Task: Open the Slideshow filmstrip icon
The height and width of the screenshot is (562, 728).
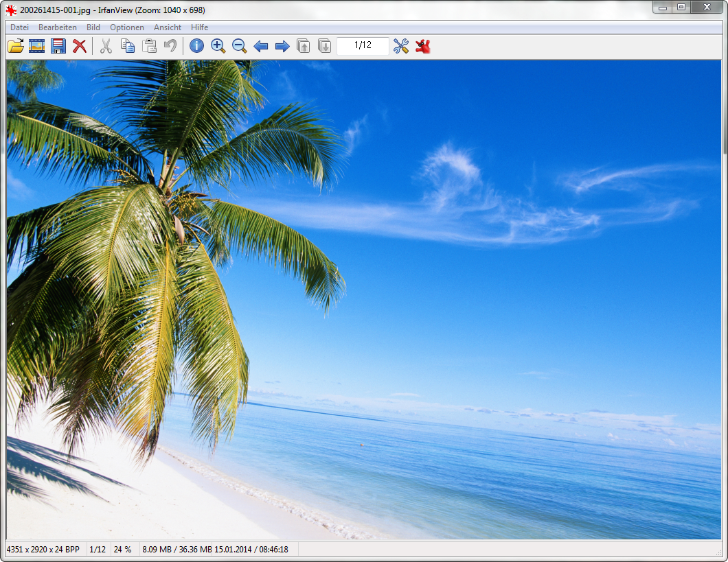Action: [x=37, y=46]
